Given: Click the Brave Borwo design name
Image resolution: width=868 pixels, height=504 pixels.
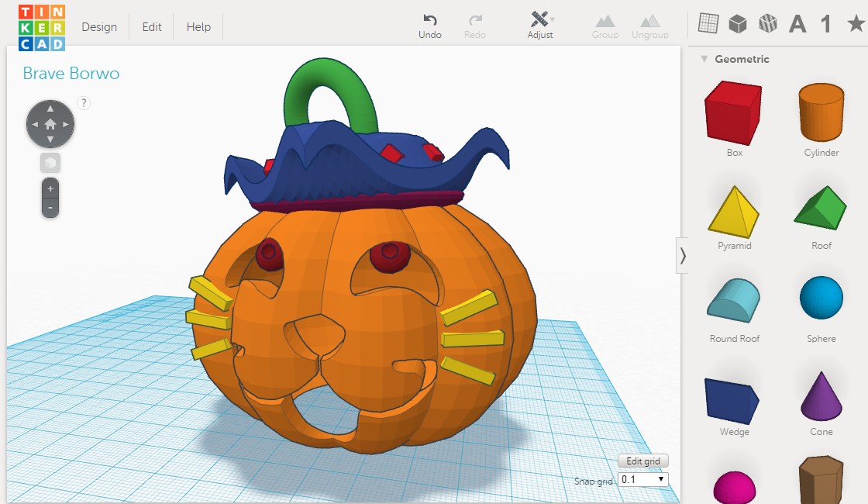Looking at the screenshot, I should point(71,73).
